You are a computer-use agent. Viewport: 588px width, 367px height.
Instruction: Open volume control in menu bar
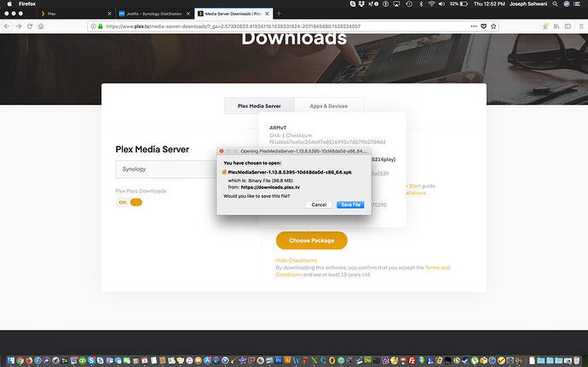coord(441,3)
